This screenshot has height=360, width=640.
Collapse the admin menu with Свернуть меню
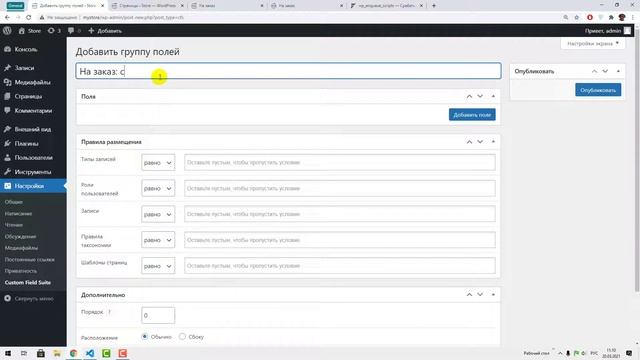pyautogui.click(x=29, y=298)
